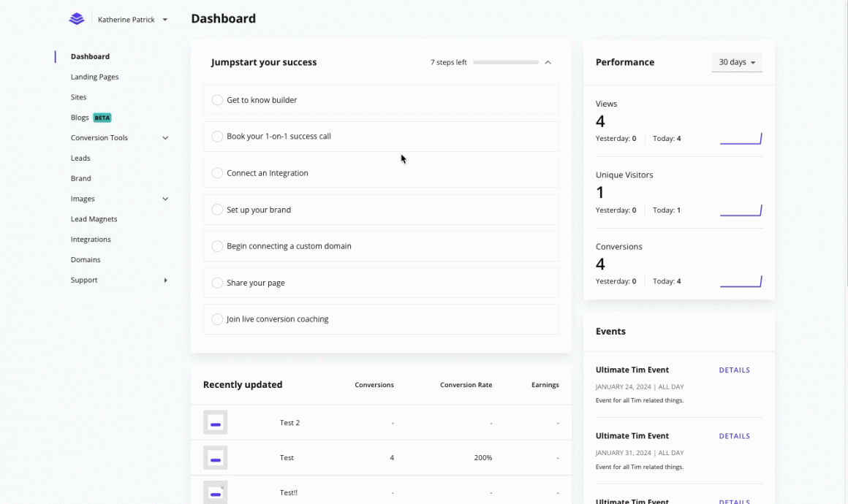The width and height of the screenshot is (848, 504).
Task: Collapse the Jumpstart your success panel
Action: tap(548, 63)
